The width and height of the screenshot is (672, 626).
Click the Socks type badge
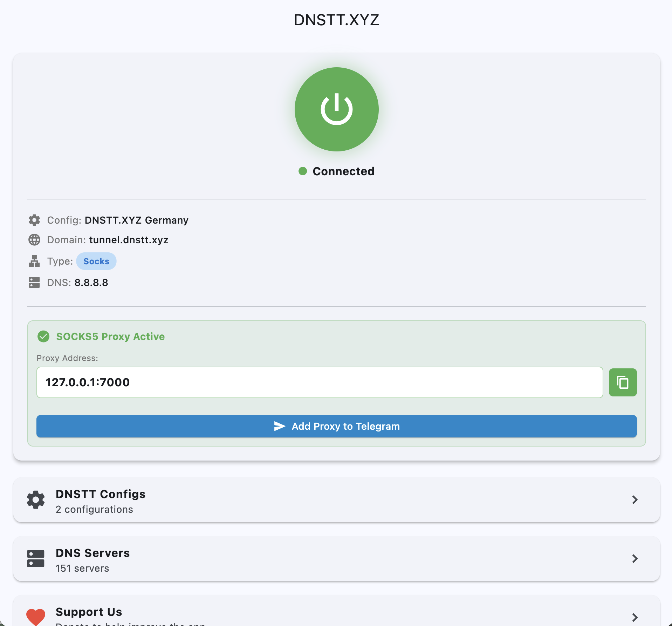click(96, 261)
